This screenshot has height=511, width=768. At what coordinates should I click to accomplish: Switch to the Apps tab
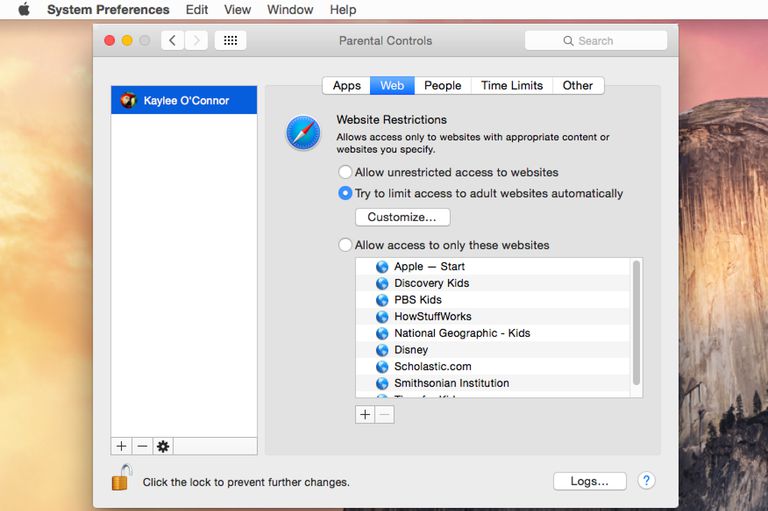coord(347,85)
